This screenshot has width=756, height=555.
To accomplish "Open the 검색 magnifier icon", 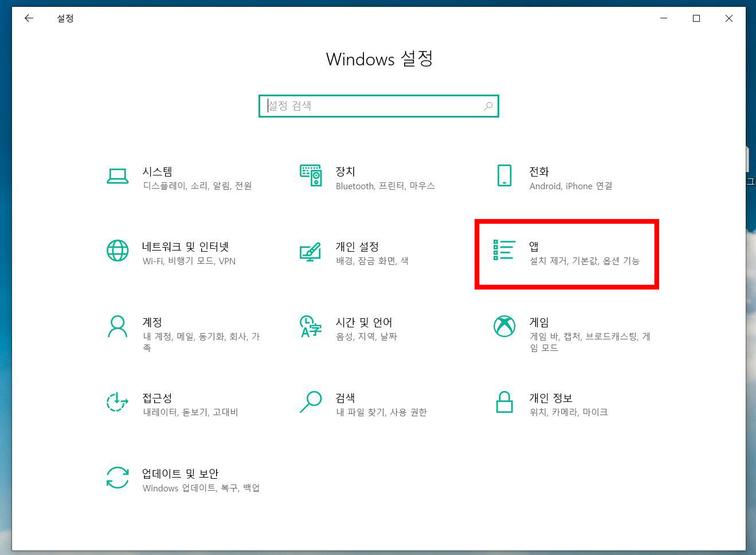I will pos(311,402).
